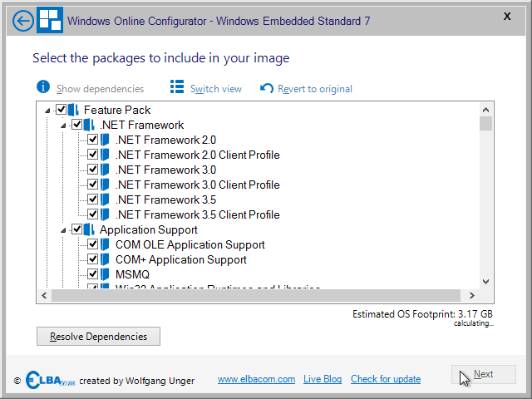Close the configurator window with X
This screenshot has height=399, width=532.
click(x=507, y=17)
